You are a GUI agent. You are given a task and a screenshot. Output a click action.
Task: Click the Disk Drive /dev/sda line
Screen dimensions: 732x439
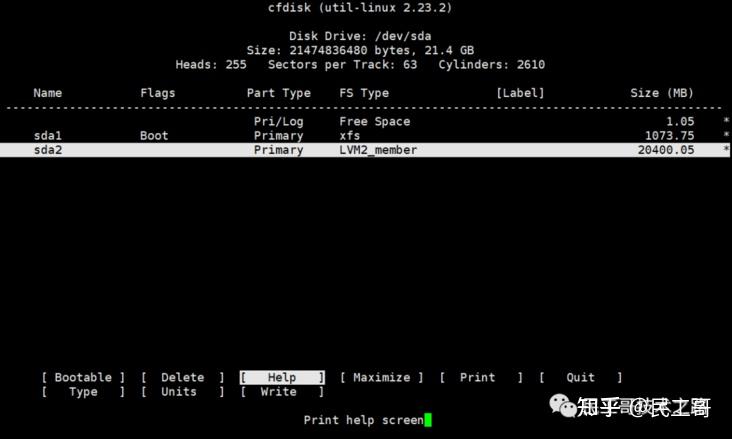click(360, 36)
